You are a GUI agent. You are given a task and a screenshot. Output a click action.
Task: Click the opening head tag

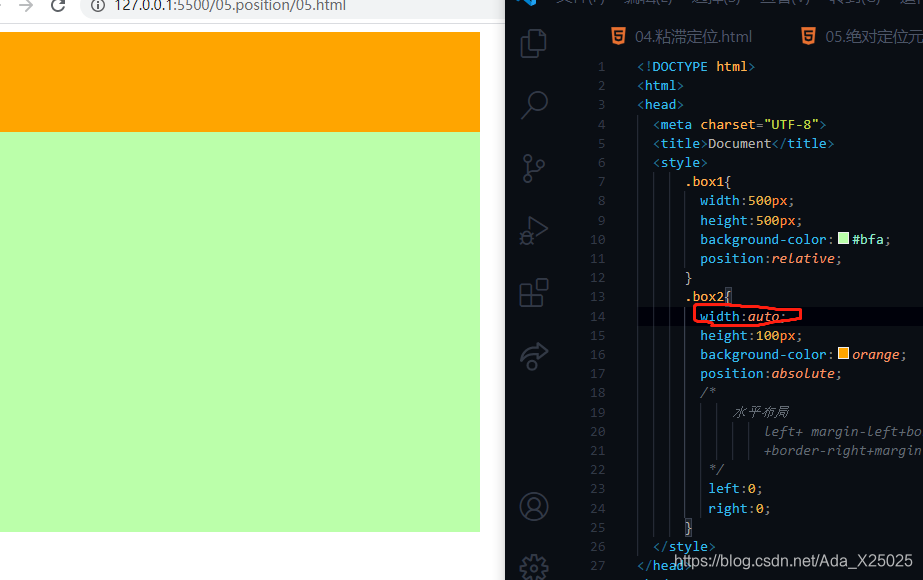660,105
